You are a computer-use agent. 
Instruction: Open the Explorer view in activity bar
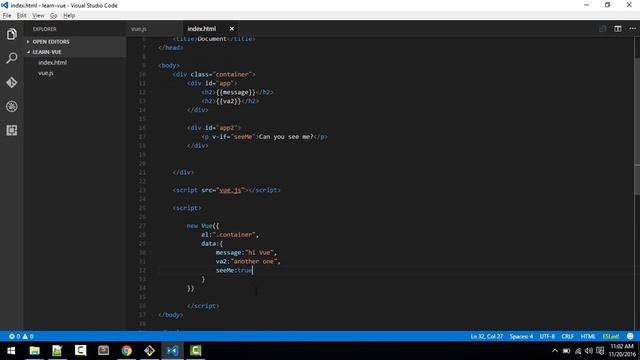click(x=11, y=34)
